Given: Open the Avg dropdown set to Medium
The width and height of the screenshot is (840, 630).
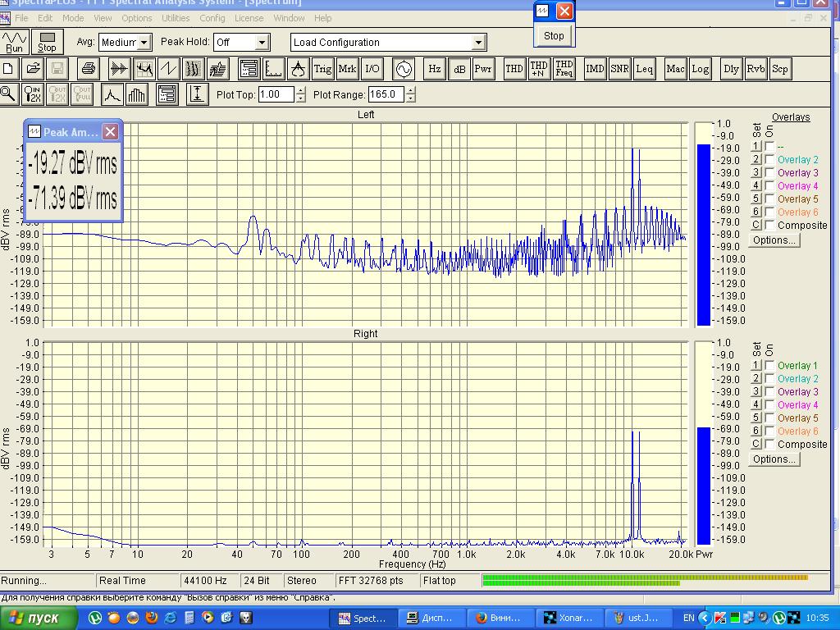Looking at the screenshot, I should coord(144,43).
